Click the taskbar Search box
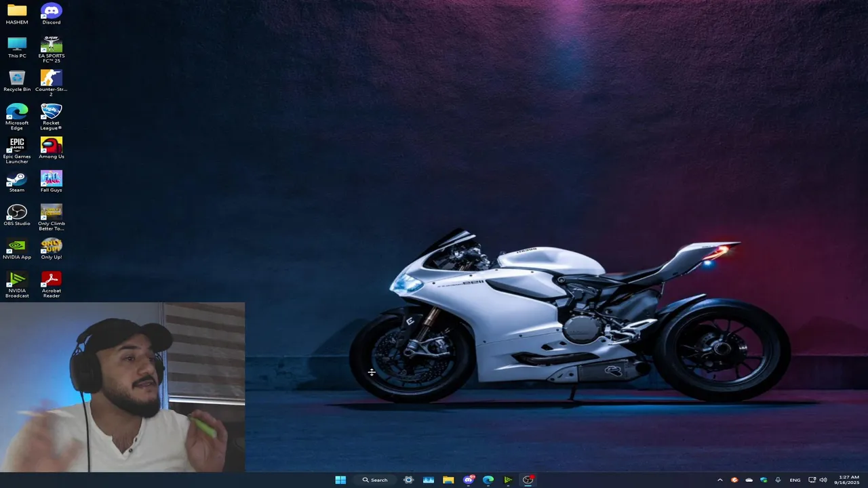Screen dimensions: 868x488 pyautogui.click(x=375, y=480)
